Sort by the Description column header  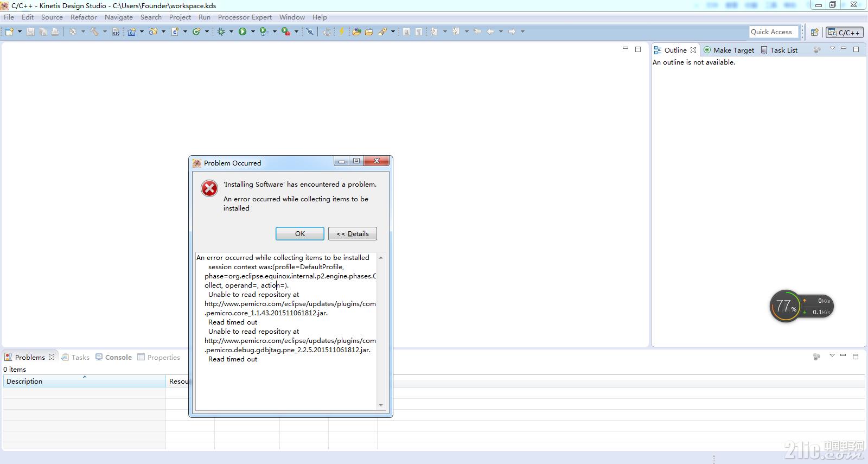point(85,381)
